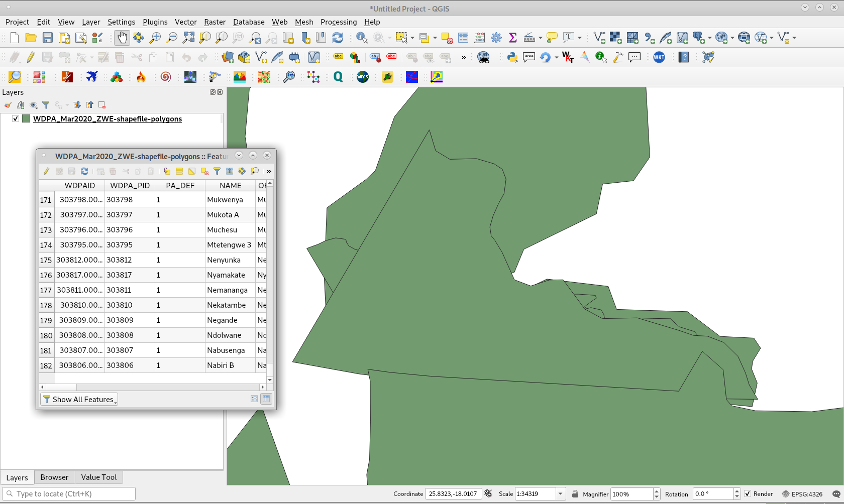Increase the Rotation spinner value
This screenshot has width=844, height=504.
click(x=737, y=491)
